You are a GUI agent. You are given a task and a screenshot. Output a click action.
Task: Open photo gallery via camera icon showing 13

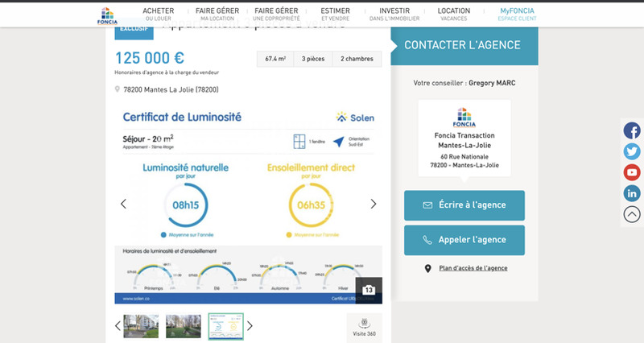369,290
